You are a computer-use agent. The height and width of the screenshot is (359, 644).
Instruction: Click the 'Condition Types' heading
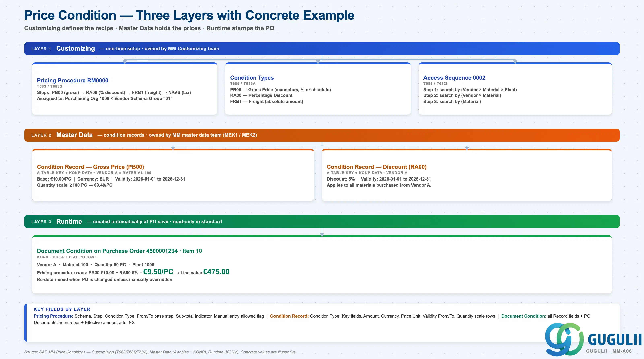pyautogui.click(x=252, y=78)
